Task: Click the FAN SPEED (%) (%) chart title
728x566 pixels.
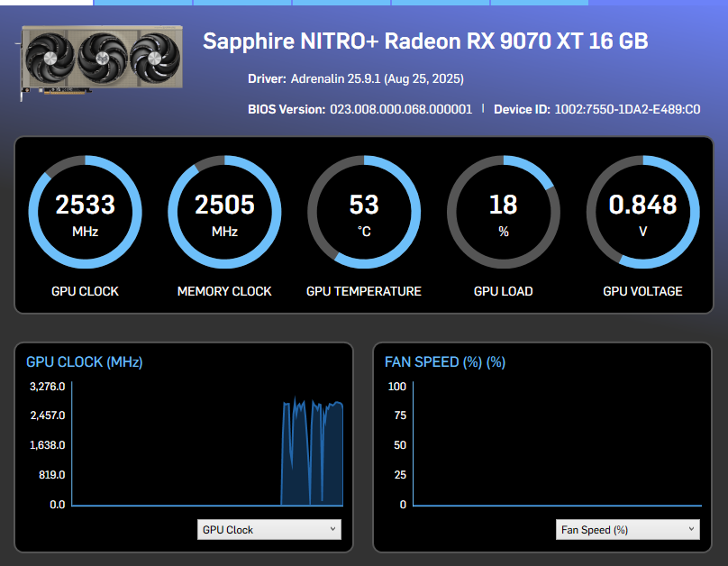Action: point(445,362)
